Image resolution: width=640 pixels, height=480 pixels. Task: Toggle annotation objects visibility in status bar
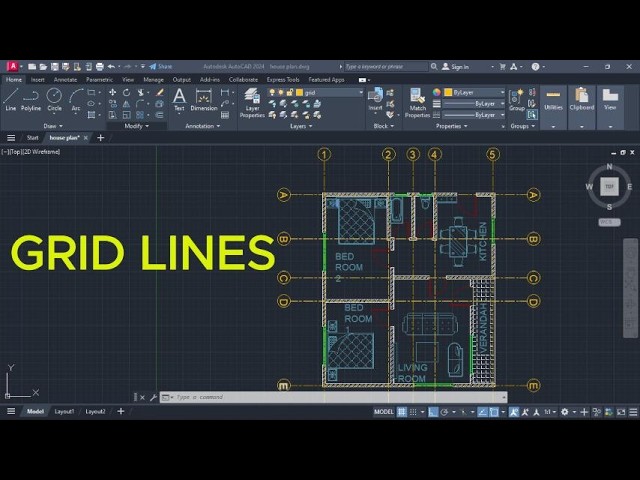514,412
